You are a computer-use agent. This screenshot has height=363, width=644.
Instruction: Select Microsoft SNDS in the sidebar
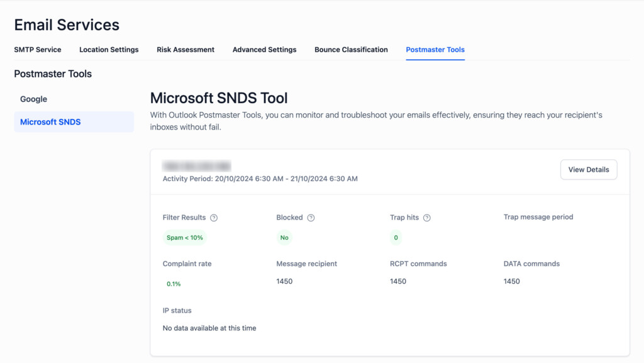coord(50,121)
